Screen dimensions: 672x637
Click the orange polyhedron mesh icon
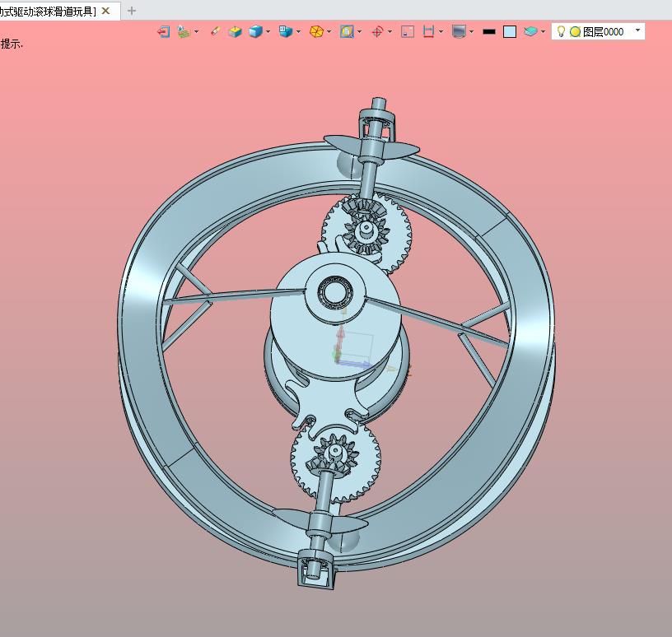click(x=316, y=32)
